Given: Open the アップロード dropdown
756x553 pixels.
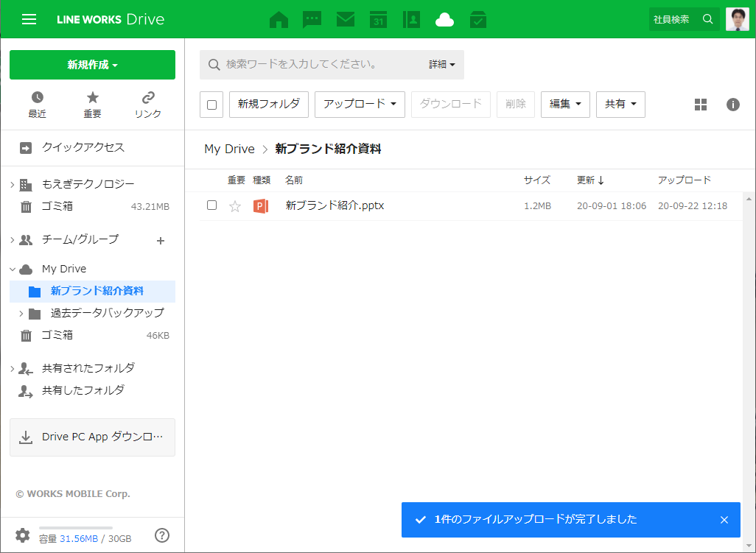Looking at the screenshot, I should 360,105.
